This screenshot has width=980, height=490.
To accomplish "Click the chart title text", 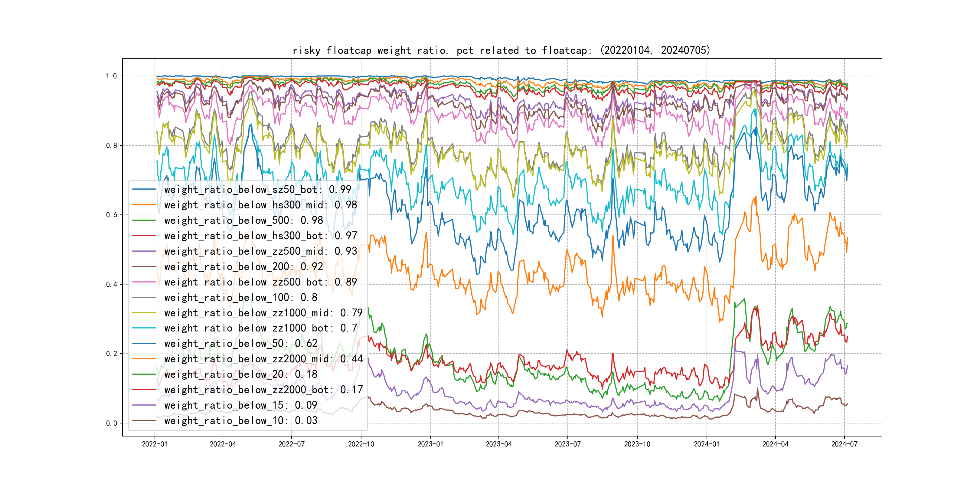I will (x=501, y=51).
